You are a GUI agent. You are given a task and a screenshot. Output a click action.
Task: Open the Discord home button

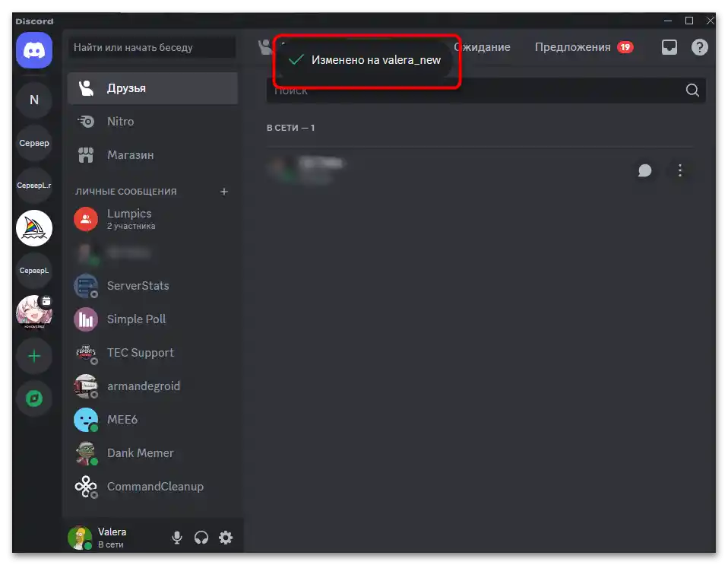(x=34, y=50)
